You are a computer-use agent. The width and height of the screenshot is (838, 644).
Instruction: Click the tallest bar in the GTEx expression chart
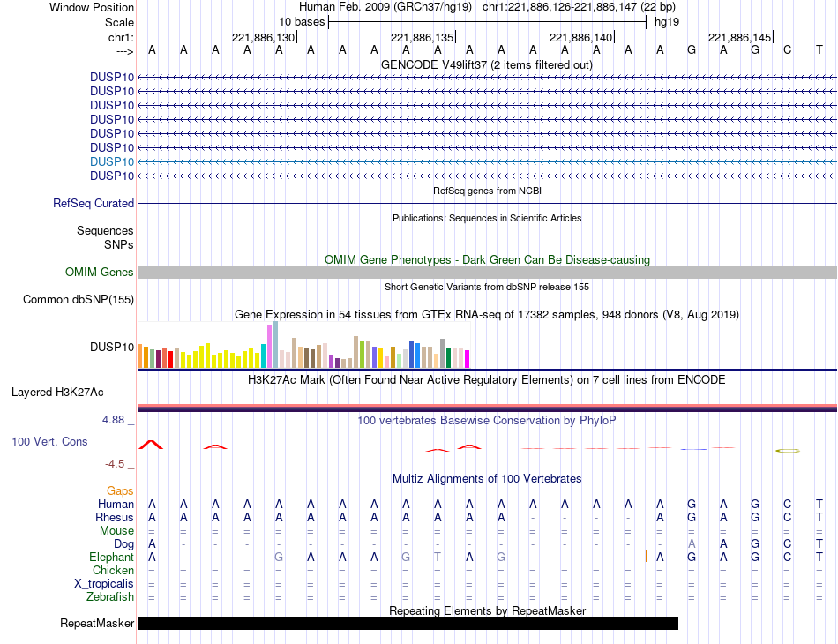(276, 345)
